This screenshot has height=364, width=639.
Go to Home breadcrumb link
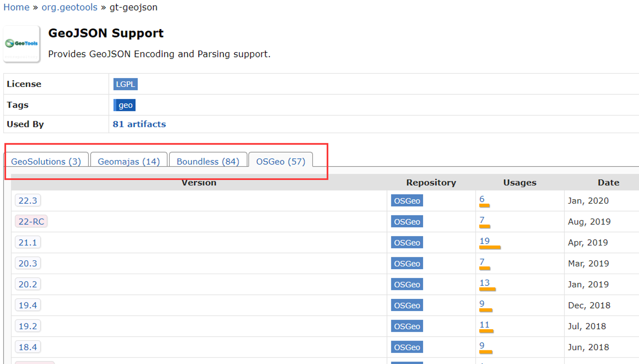coord(16,7)
